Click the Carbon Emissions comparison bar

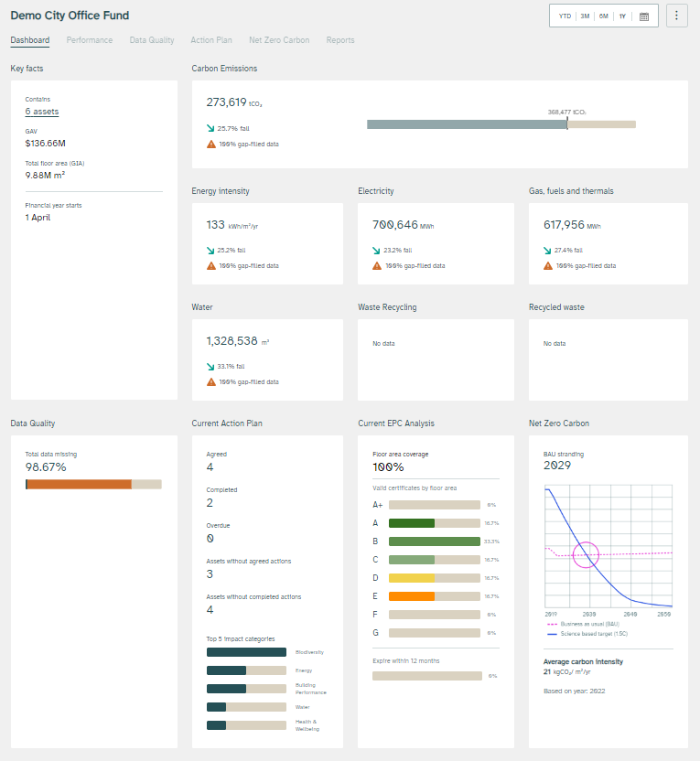coord(501,123)
